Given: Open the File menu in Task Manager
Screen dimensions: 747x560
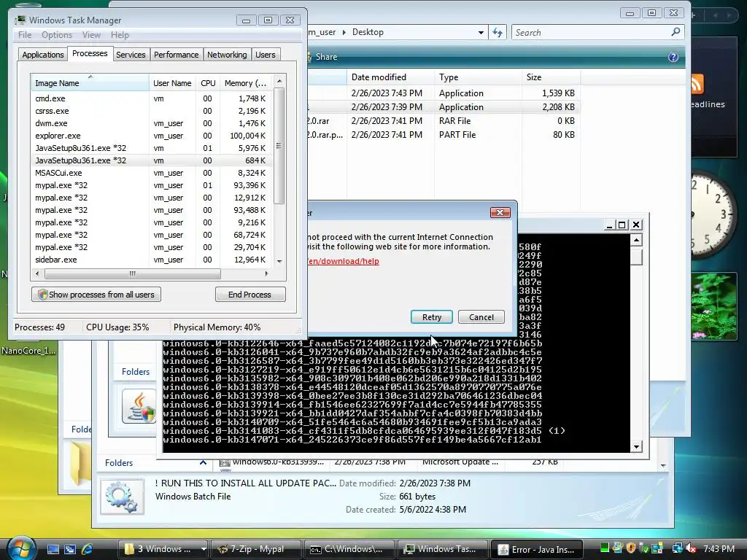Looking at the screenshot, I should pyautogui.click(x=25, y=35).
